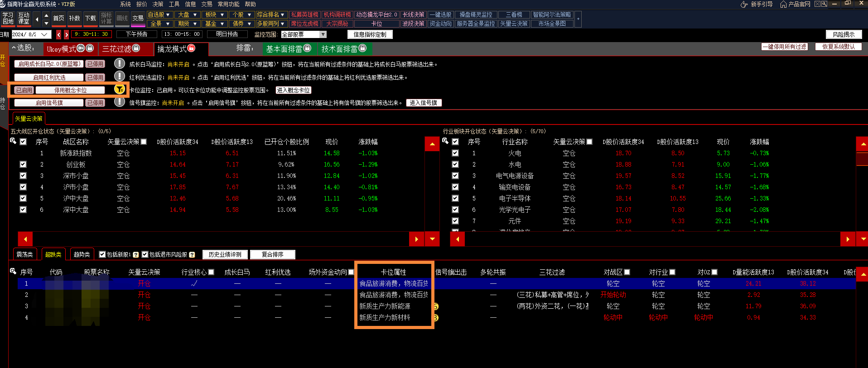Toggle the 包括新股 checkbox
This screenshot has height=368, width=868.
[x=102, y=254]
